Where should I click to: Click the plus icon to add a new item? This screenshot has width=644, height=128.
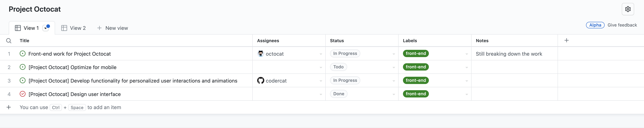click(9, 107)
